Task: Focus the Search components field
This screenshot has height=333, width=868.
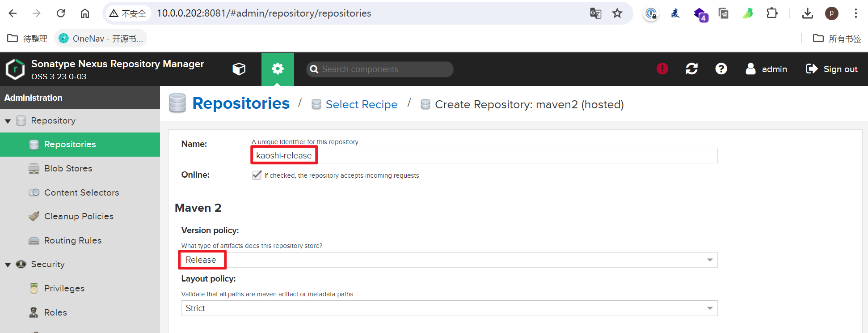Action: [x=379, y=69]
